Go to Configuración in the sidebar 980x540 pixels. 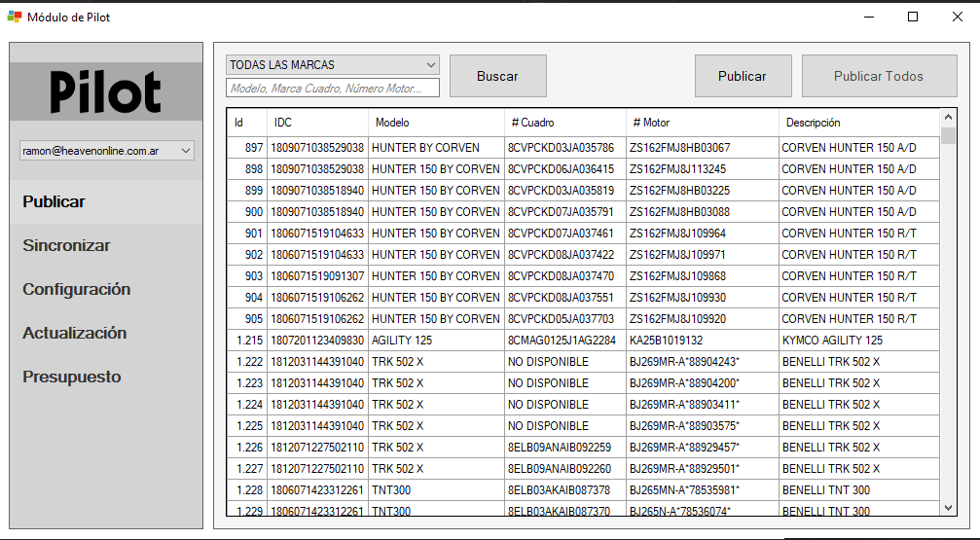tap(76, 289)
